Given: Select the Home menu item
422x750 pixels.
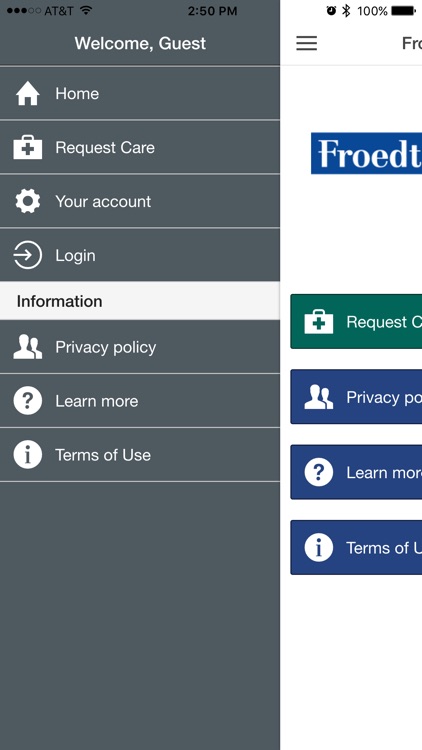Looking at the screenshot, I should pos(140,93).
